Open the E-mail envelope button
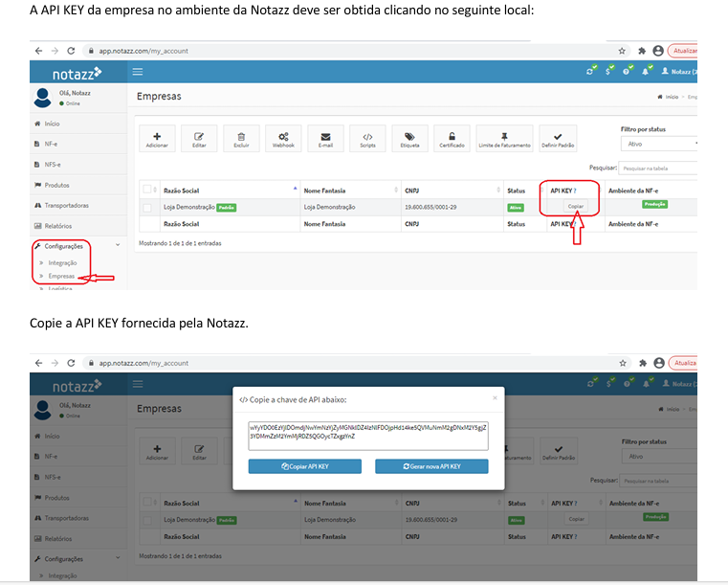The height and width of the screenshot is (585, 728). click(325, 139)
